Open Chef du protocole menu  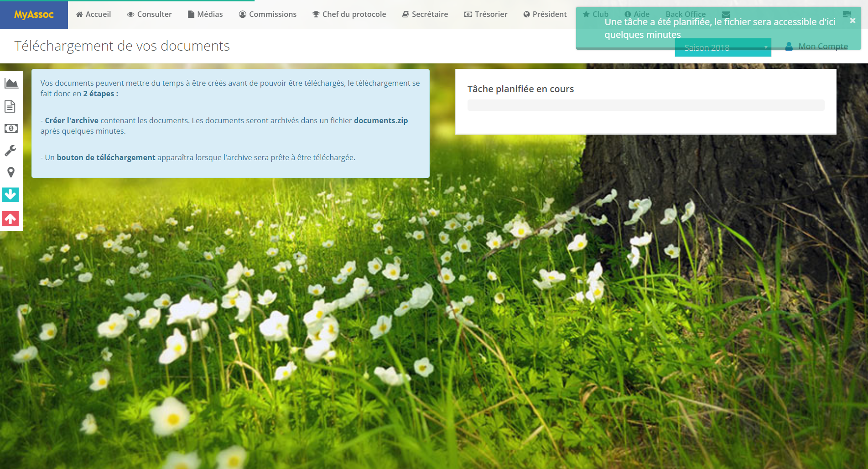[349, 14]
